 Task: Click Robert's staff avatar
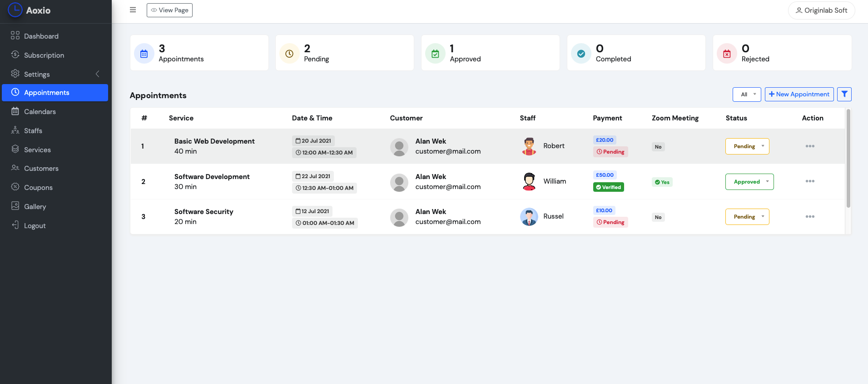pos(529,146)
